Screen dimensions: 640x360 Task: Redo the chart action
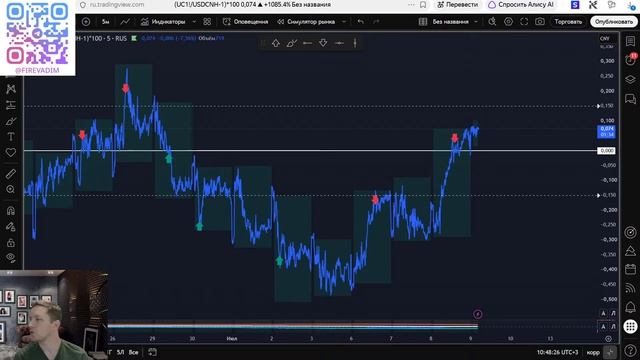[376, 22]
